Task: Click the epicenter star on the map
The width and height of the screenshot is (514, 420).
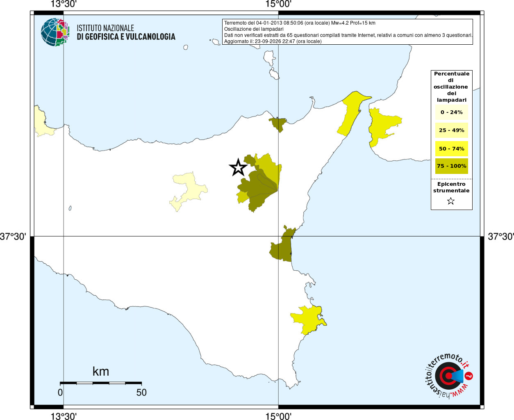Action: point(238,167)
